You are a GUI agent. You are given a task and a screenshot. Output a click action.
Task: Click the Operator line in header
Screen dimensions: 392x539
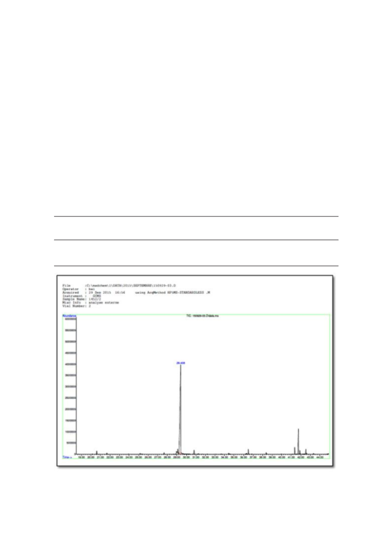point(79,289)
